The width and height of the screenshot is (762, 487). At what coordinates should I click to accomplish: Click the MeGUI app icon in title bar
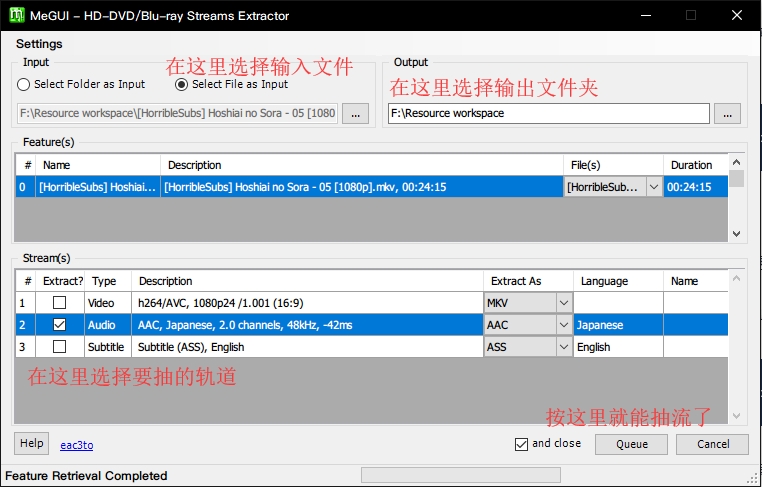click(x=17, y=15)
